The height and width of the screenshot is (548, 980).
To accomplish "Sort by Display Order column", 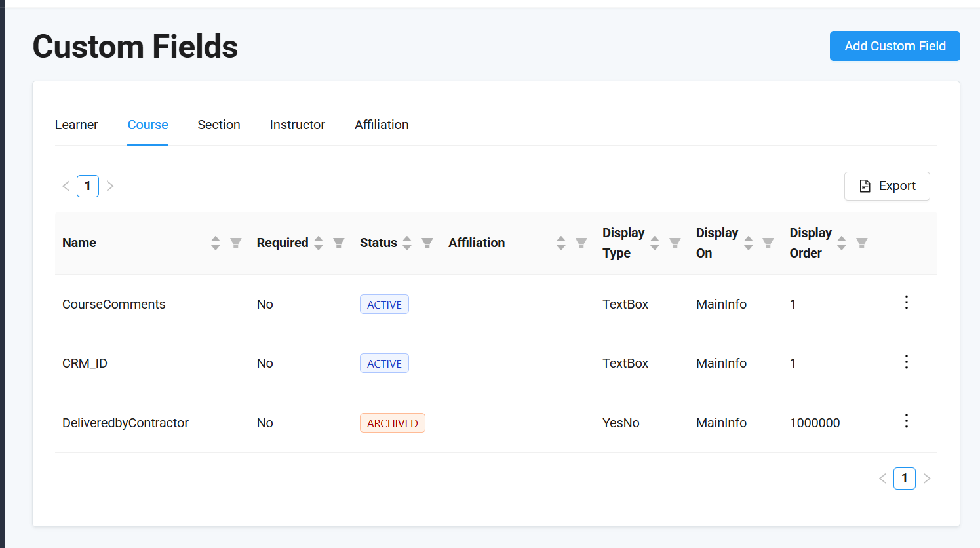I will 842,243.
